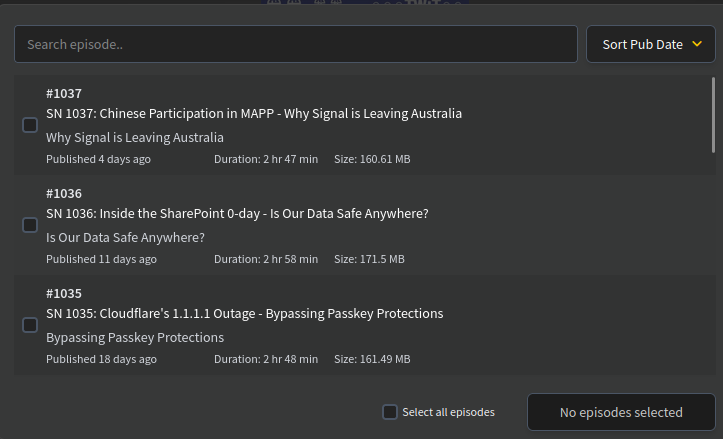The image size is (723, 439).
Task: Click subtitle Is Our Data Safe Anywhere?
Action: coord(125,237)
